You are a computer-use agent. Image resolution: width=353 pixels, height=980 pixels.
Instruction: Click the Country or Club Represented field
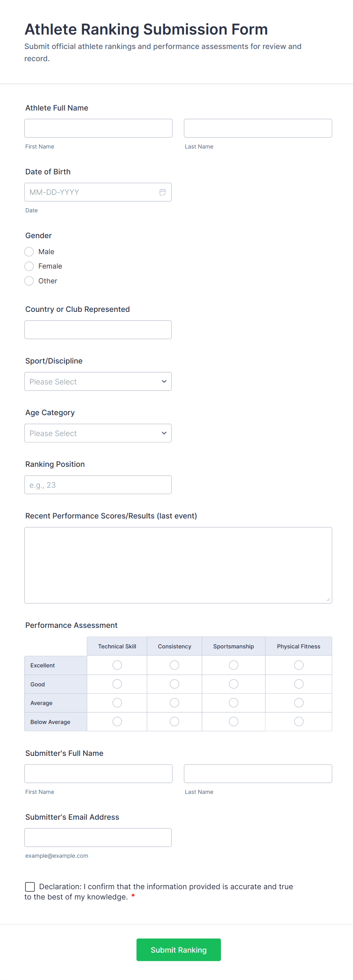pyautogui.click(x=98, y=330)
